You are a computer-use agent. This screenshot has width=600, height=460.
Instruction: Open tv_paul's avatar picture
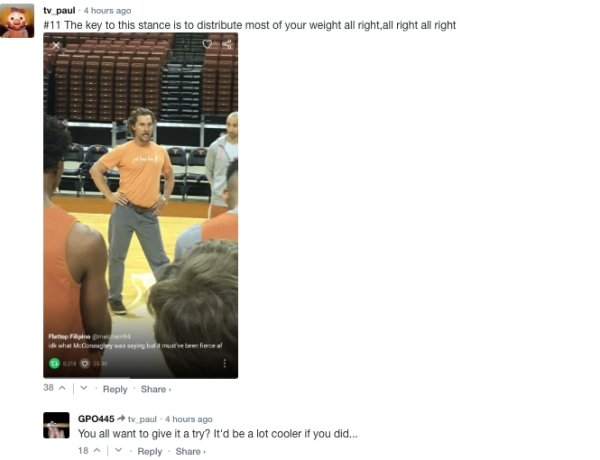[17, 21]
